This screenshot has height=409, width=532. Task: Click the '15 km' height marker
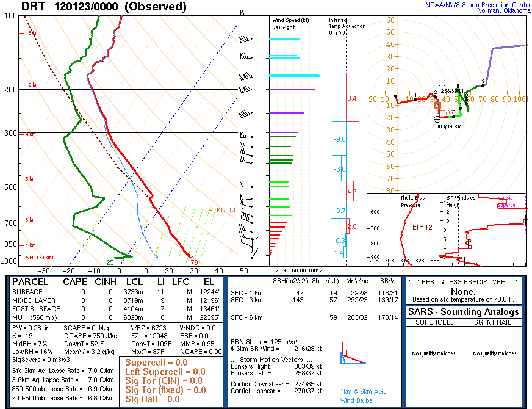tap(32, 33)
